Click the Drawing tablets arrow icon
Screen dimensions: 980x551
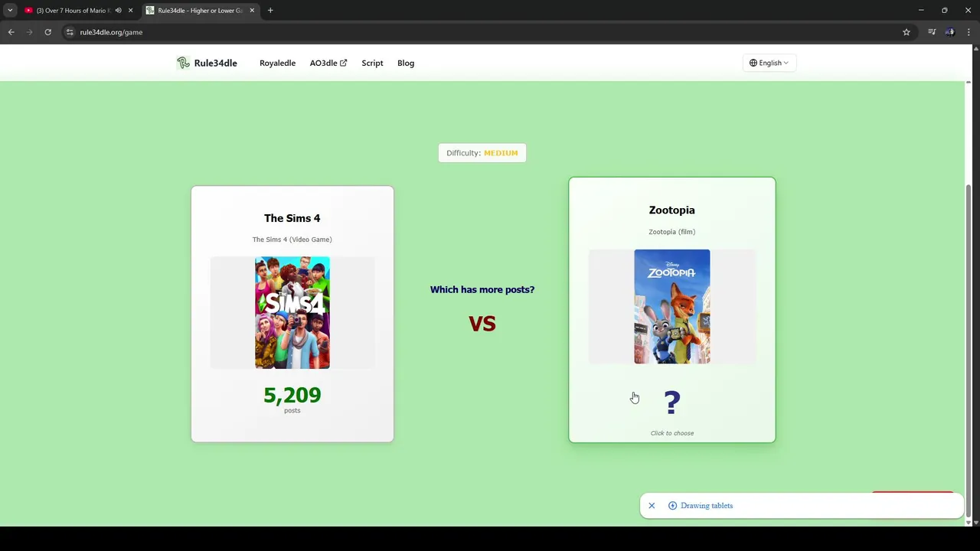click(x=672, y=506)
